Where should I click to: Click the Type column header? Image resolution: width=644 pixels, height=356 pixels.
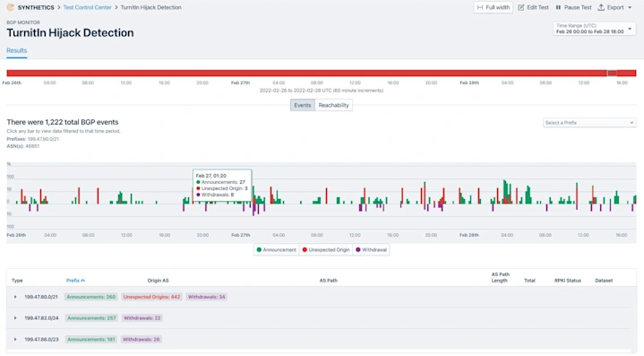17,281
